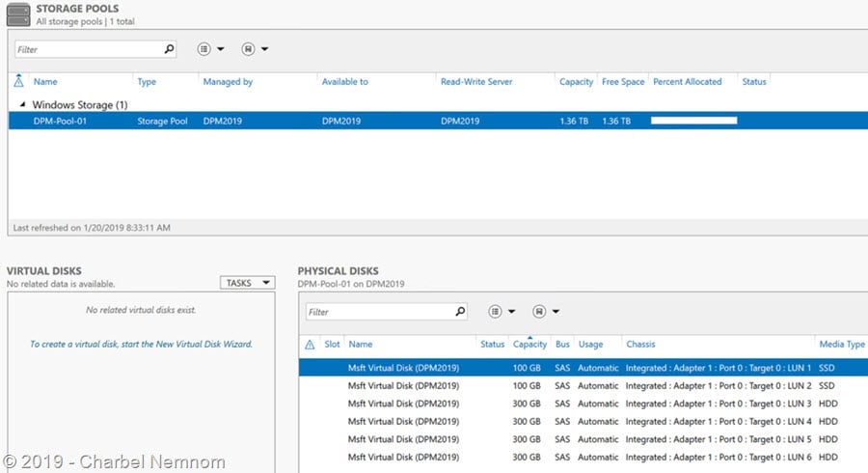Open list view options icon in Physical Disks
The width and height of the screenshot is (868, 473).
(495, 311)
